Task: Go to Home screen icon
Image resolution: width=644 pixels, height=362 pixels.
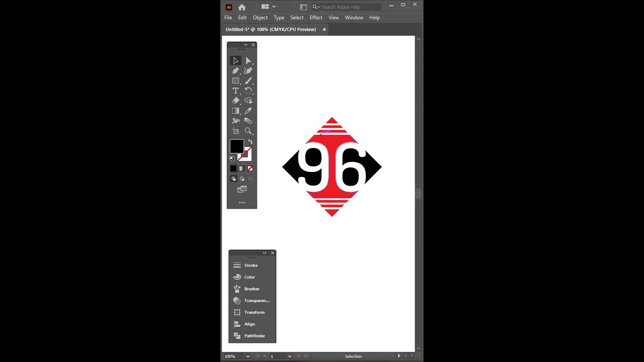Action: [x=242, y=7]
